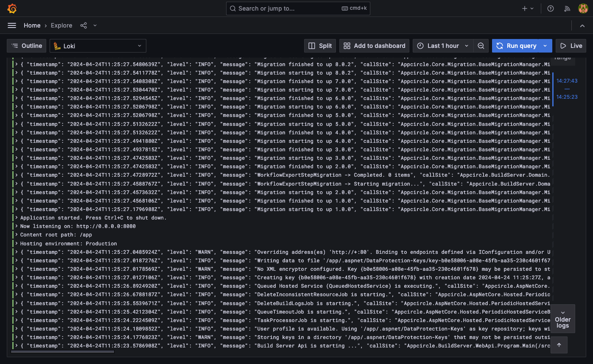Open the Help question mark icon
The height and width of the screenshot is (364, 593).
[x=551, y=8]
